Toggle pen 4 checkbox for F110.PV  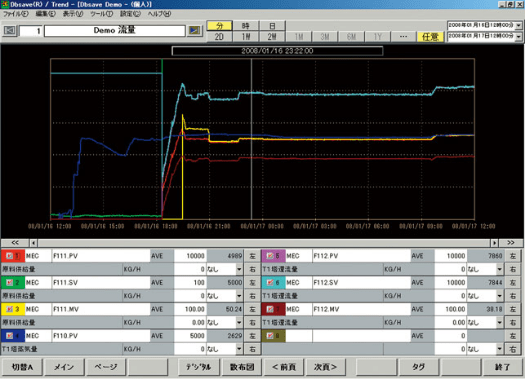point(9,335)
